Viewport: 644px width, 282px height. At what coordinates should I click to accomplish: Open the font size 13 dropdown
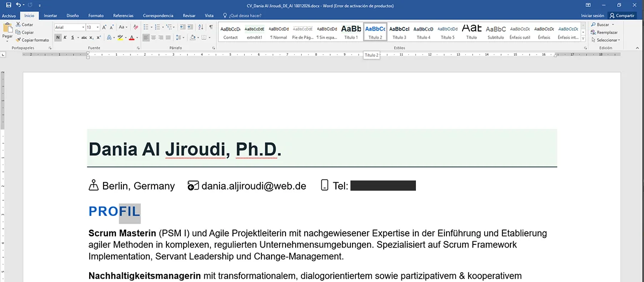click(x=97, y=27)
